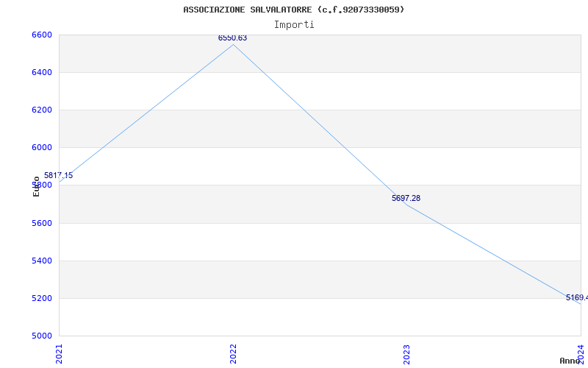Screen dimensions: 588x368
Task: Click the 6550.63 data label
Action: [x=232, y=38]
